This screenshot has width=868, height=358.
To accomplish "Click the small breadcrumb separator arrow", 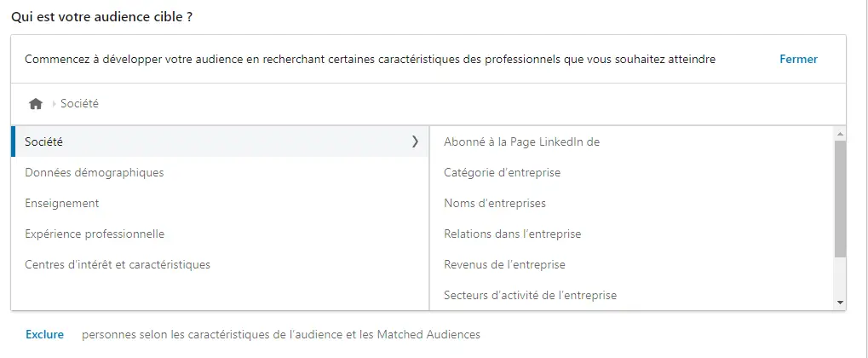I will [54, 104].
